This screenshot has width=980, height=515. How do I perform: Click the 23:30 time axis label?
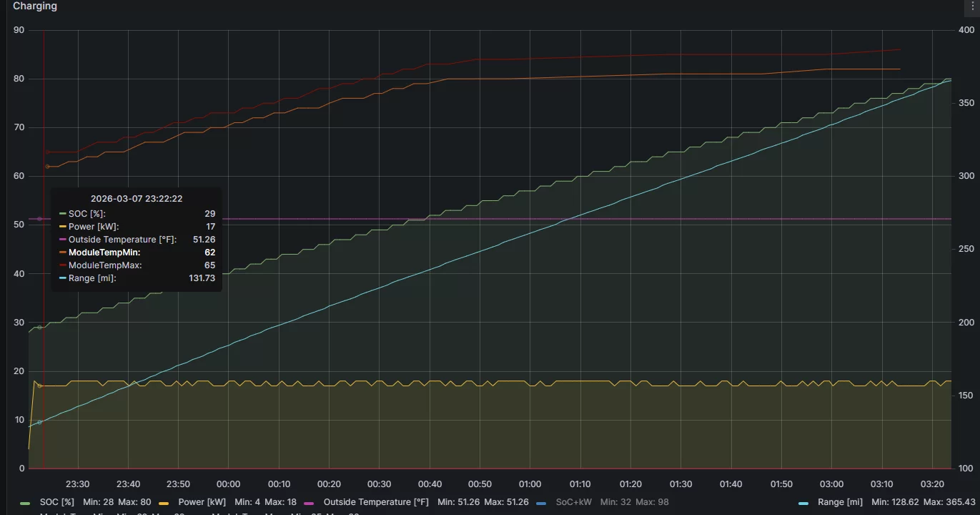(x=77, y=484)
